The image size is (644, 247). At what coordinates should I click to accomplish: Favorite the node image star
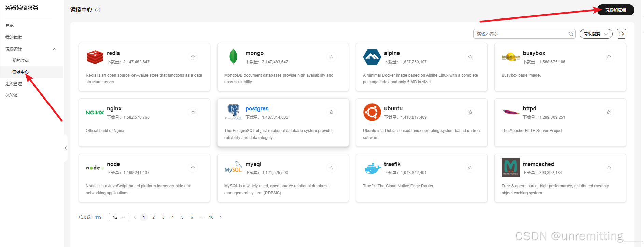[193, 168]
